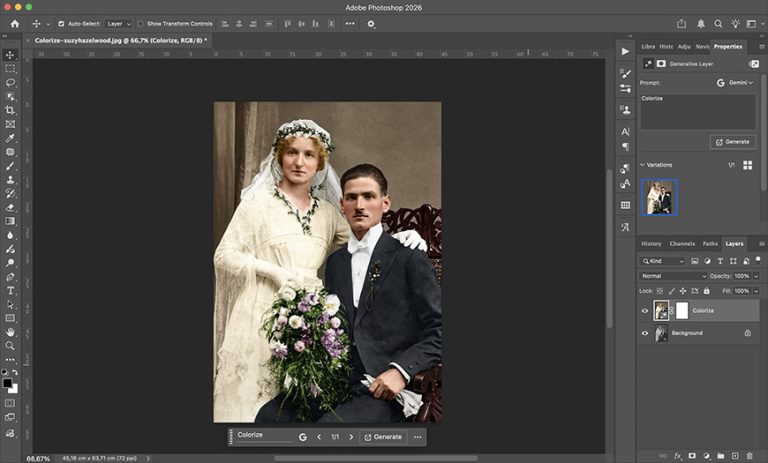Select the Rectangle shape tool

[10, 318]
